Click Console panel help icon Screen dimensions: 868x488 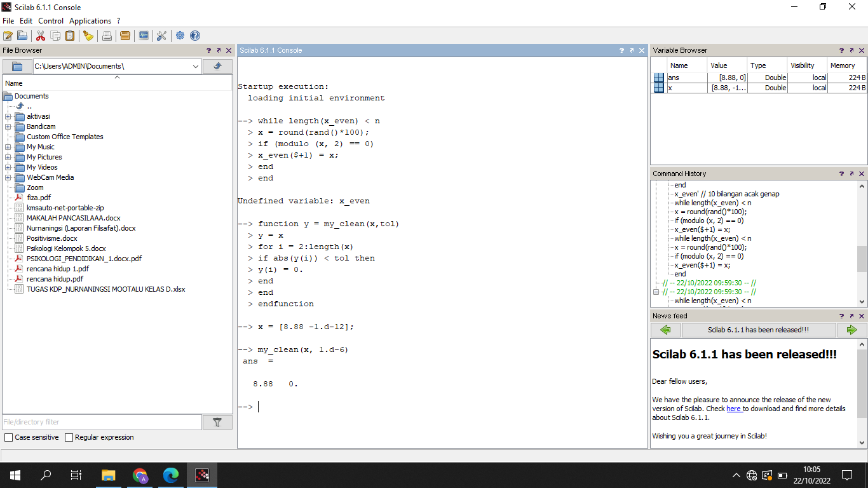[x=621, y=50]
